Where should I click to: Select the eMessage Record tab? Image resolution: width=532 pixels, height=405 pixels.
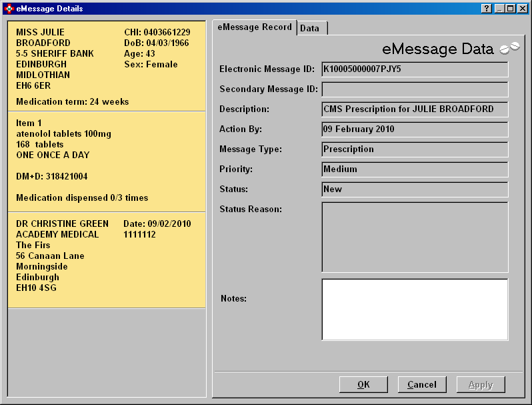(255, 27)
